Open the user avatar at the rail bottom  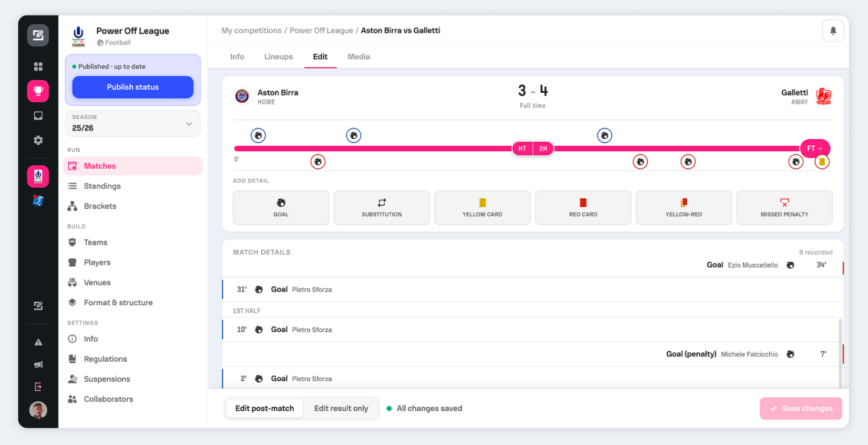click(38, 410)
